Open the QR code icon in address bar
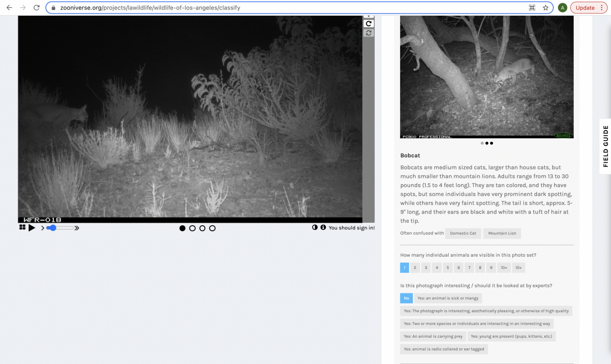This screenshot has height=364, width=611. pyautogui.click(x=532, y=8)
